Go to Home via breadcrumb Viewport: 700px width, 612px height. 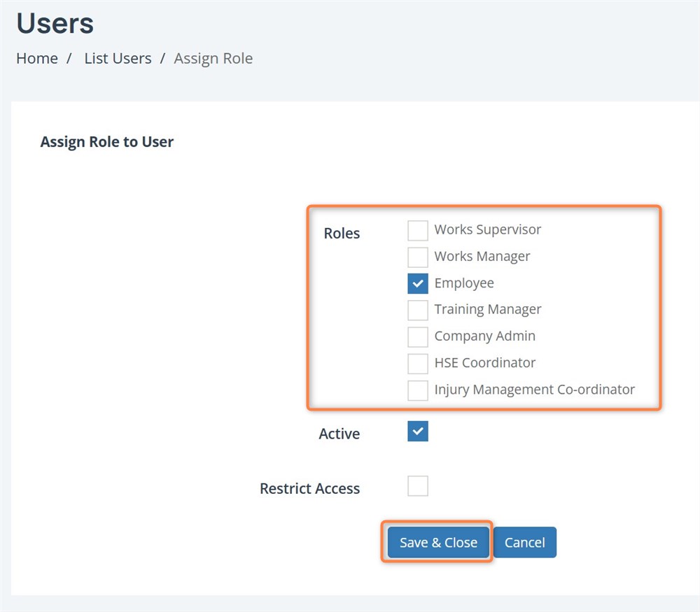click(x=37, y=59)
